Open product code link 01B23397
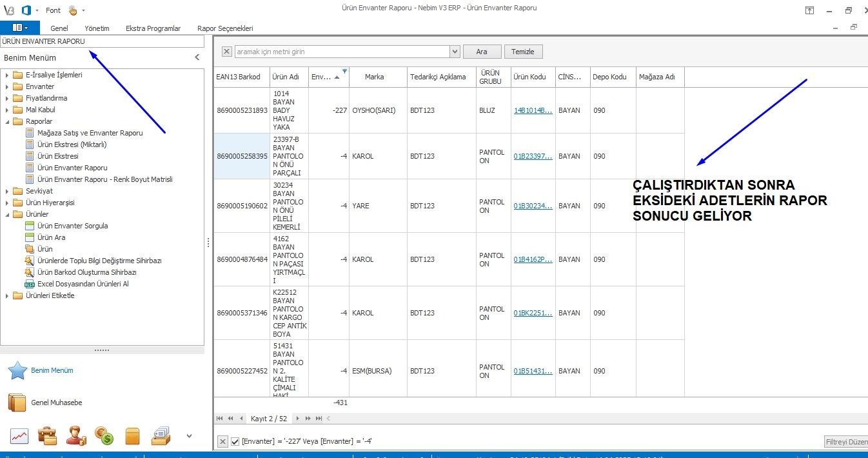This screenshot has height=458, width=868. (x=533, y=156)
